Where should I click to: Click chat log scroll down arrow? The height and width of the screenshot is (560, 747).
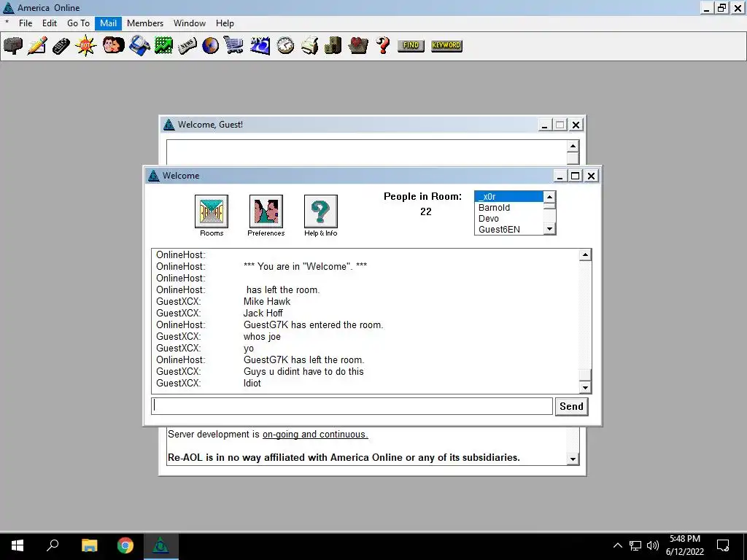(x=585, y=387)
